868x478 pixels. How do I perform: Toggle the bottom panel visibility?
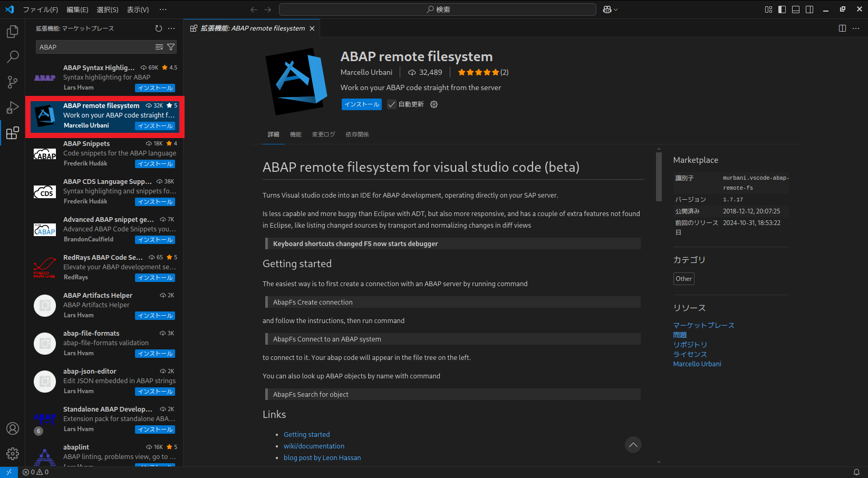click(x=795, y=9)
